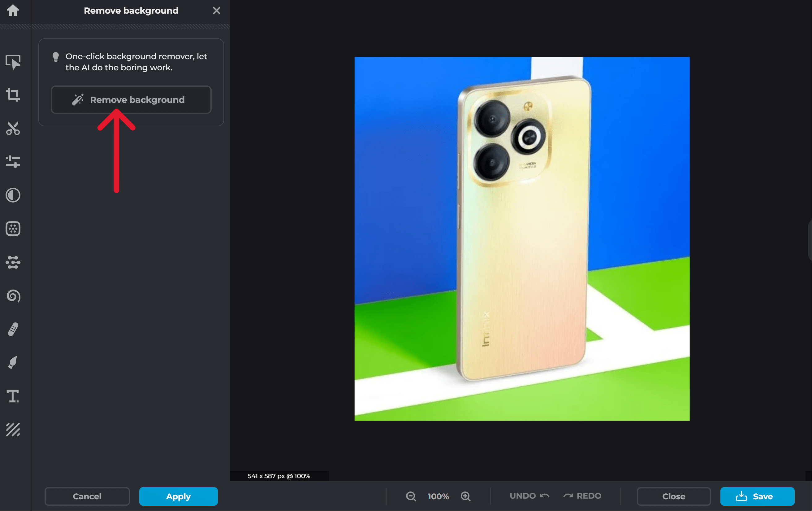Image resolution: width=812 pixels, height=511 pixels.
Task: Open the Cutout scissors tool
Action: pyautogui.click(x=13, y=128)
